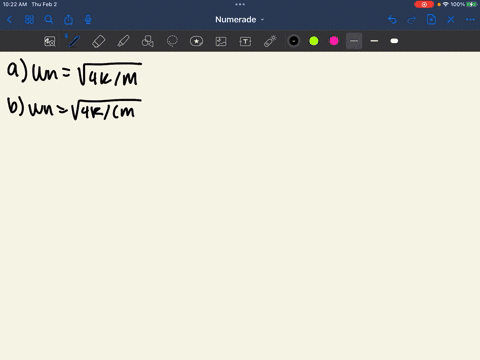Open search in the notebook
480x360 pixels.
click(49, 20)
